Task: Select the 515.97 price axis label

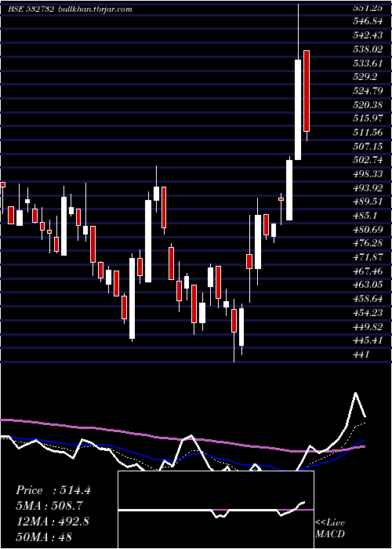Action: tap(368, 118)
